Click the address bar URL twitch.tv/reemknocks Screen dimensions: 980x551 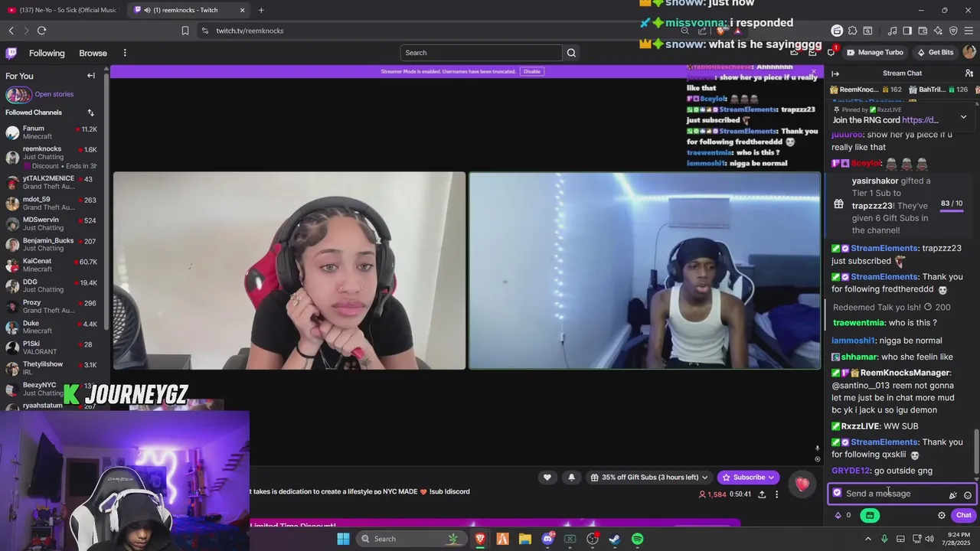[250, 31]
